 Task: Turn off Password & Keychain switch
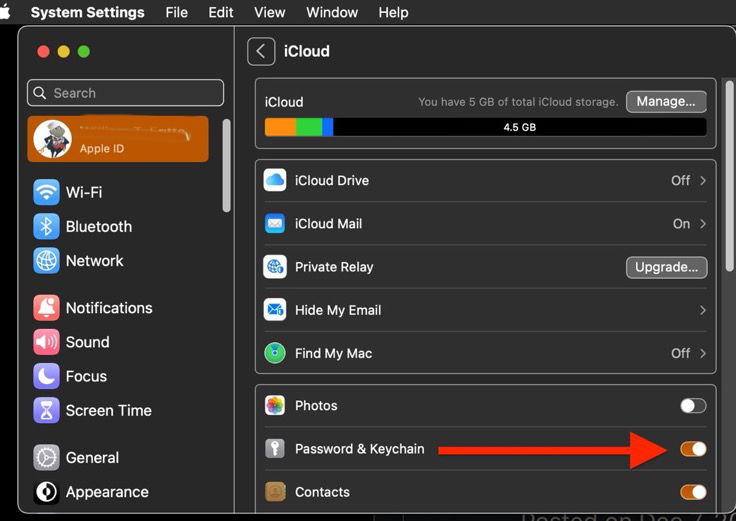tap(693, 449)
